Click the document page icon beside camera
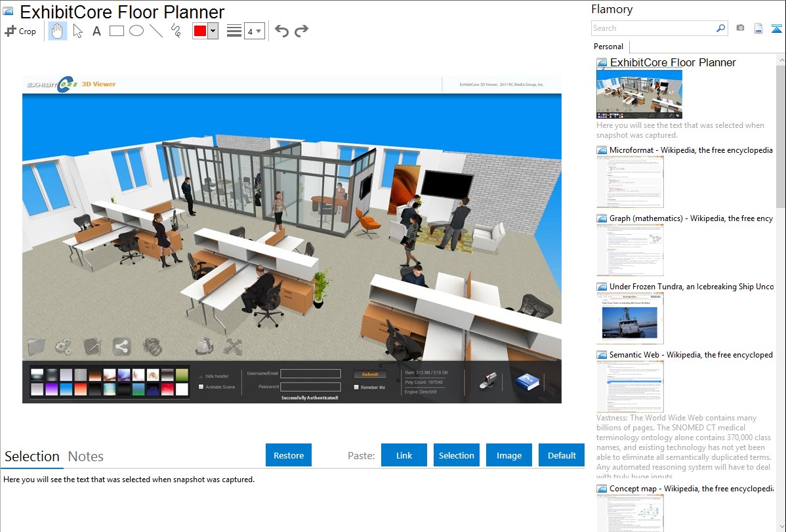The image size is (786, 532). (758, 28)
